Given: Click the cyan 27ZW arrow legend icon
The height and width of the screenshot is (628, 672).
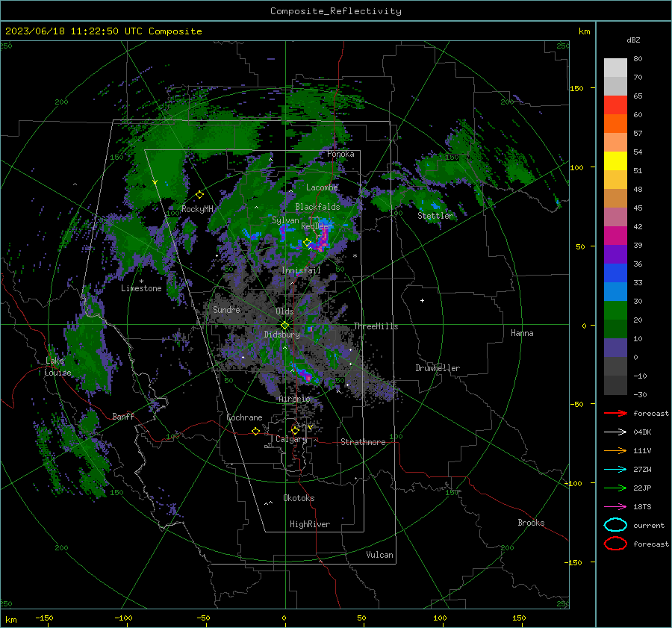Looking at the screenshot, I should 615,469.
